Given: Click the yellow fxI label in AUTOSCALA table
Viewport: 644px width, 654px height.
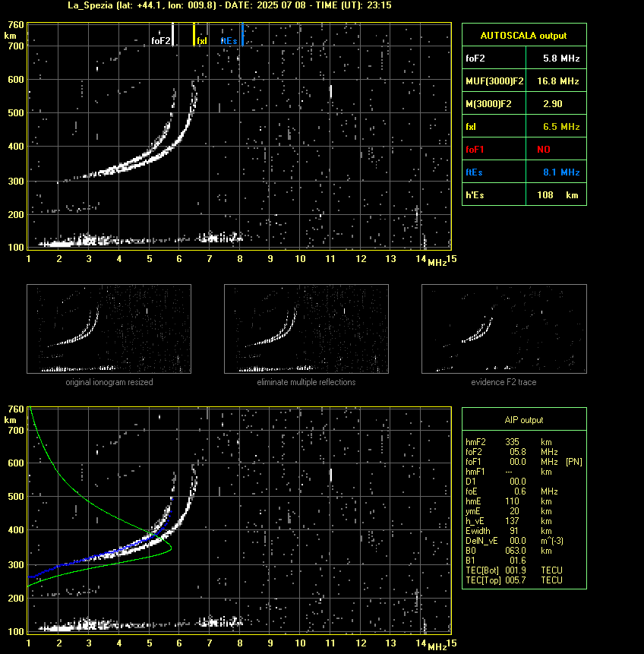Looking at the screenshot, I should click(471, 127).
